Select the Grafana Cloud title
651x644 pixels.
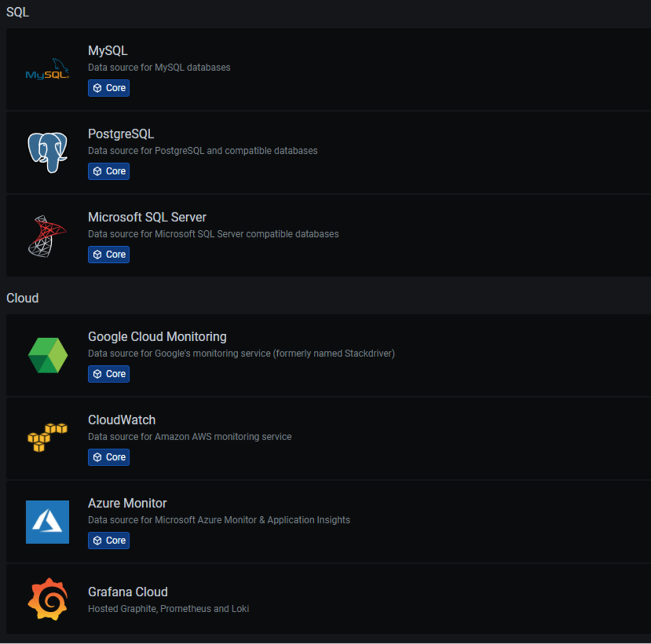pos(128,592)
